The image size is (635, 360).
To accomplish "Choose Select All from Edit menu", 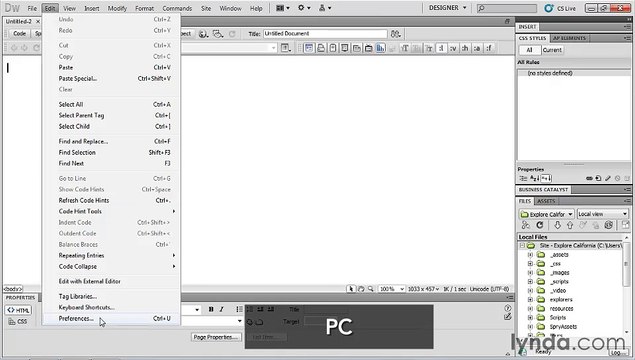I will pyautogui.click(x=111, y=104).
